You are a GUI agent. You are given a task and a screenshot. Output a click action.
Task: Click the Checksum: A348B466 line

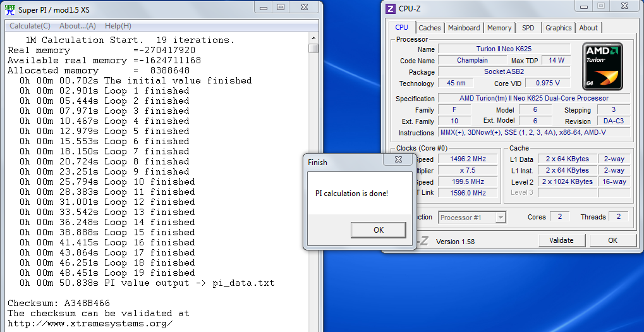[x=59, y=304]
